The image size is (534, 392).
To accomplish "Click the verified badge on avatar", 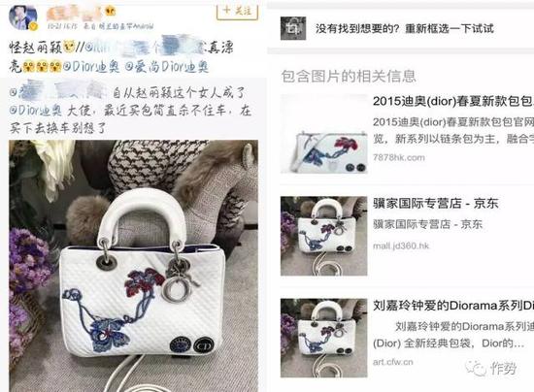I will point(33,26).
